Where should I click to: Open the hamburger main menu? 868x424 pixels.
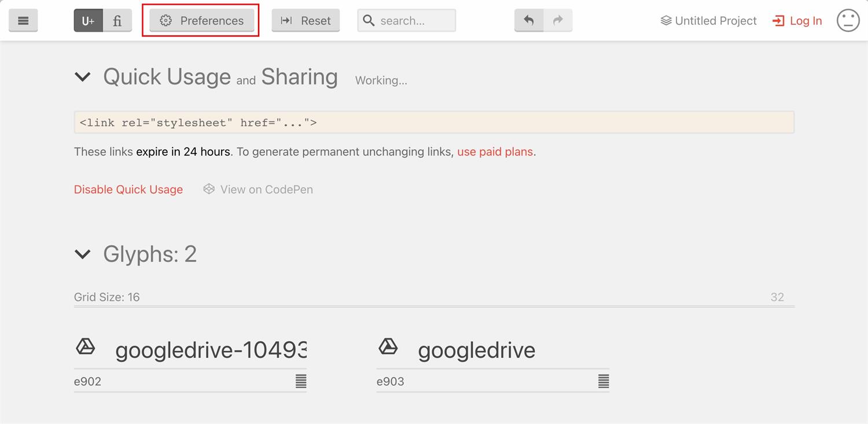pos(23,21)
